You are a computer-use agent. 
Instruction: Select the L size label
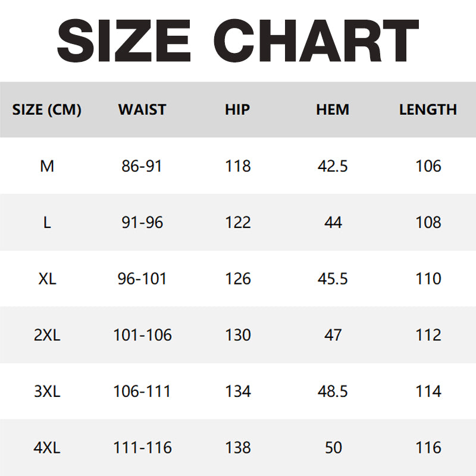(47, 223)
